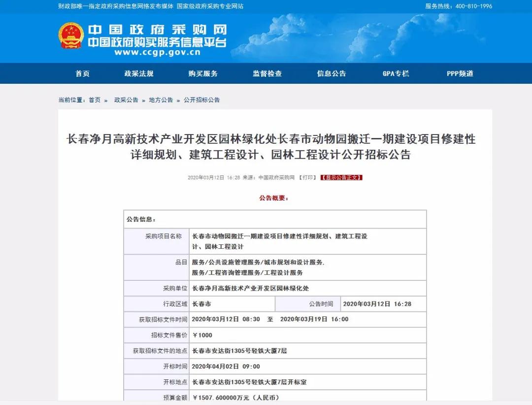Click the 公告时间 label cell

pyautogui.click(x=308, y=304)
